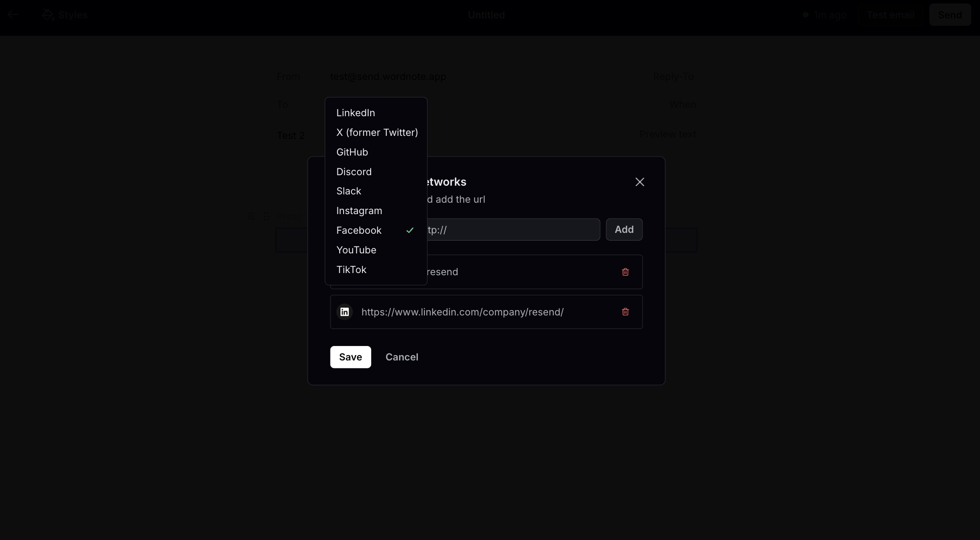Select Discord from the dropdown list
980x540 pixels.
pyautogui.click(x=354, y=172)
